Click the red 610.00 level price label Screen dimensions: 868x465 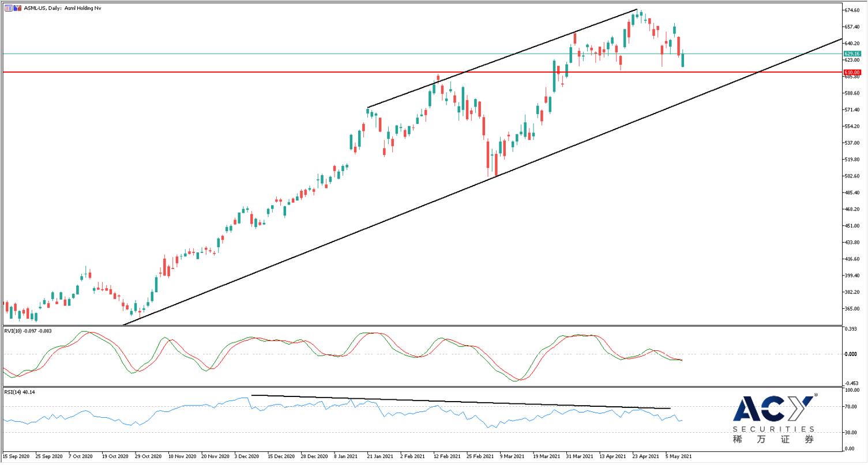pos(852,72)
